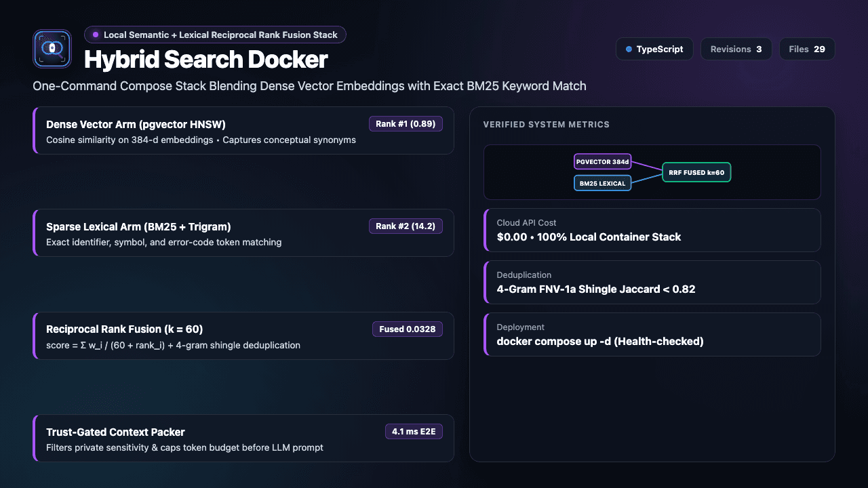The image size is (868, 488).
Task: Click the Rank #1 (0.89) badge
Action: pyautogui.click(x=406, y=124)
